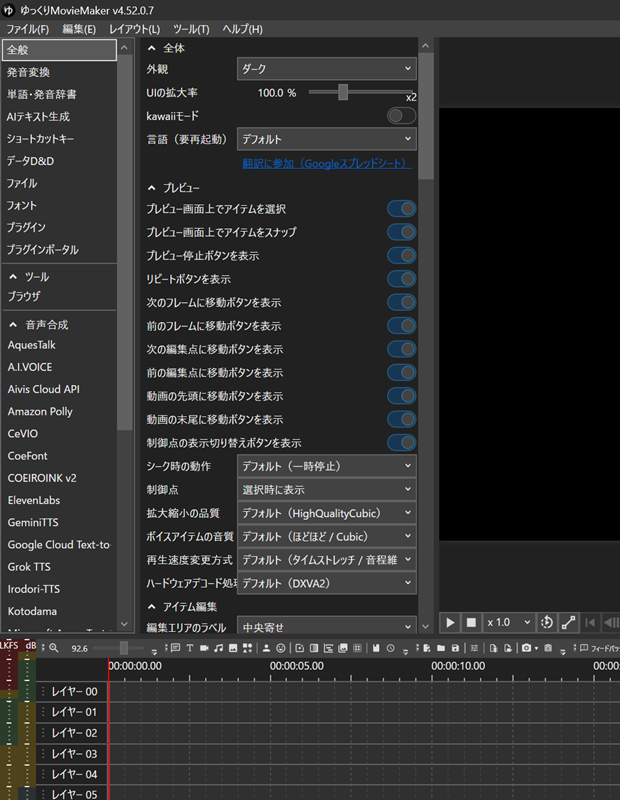The image size is (620, 800).
Task: Click the preview play button
Action: tap(450, 622)
